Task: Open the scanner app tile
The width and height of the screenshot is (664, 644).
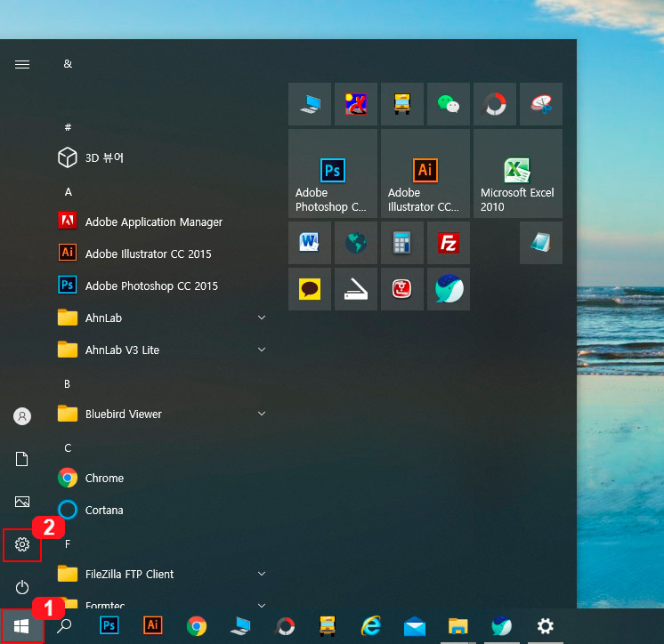Action: pos(356,289)
